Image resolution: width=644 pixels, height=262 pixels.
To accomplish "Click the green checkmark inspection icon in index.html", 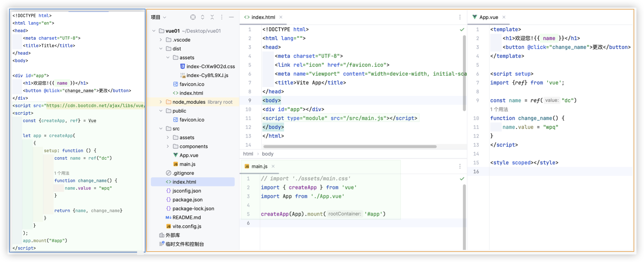I will (462, 30).
